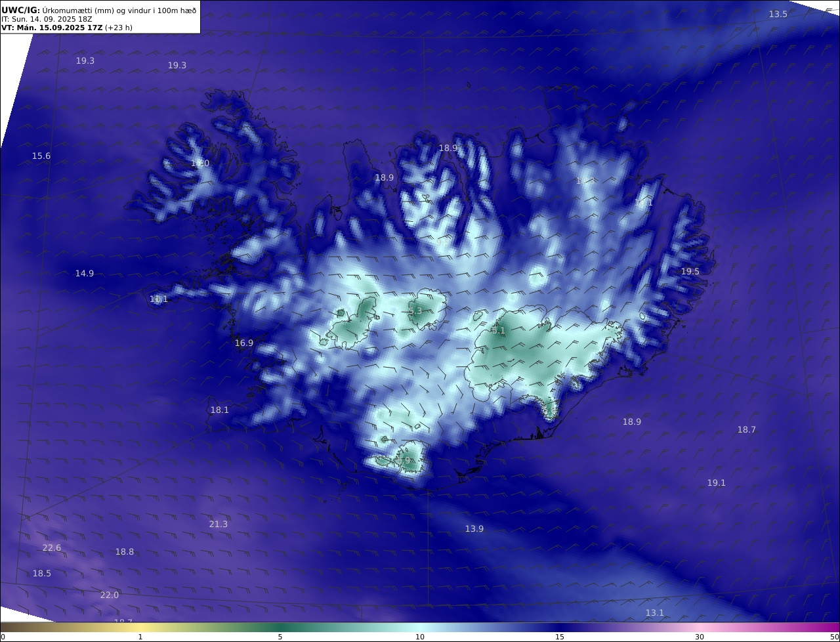
Task: Click the 13.1 value label
Action: click(x=655, y=613)
